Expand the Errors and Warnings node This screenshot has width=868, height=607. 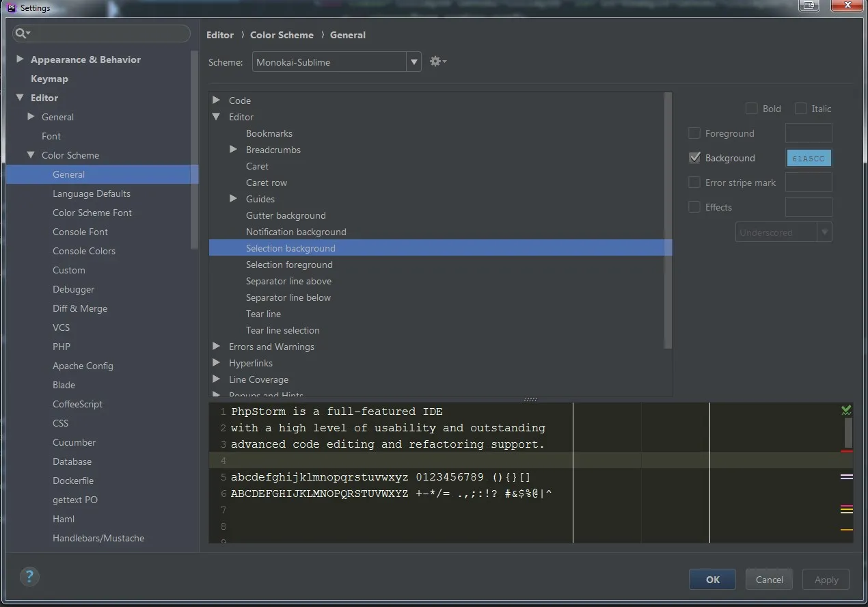(x=217, y=347)
